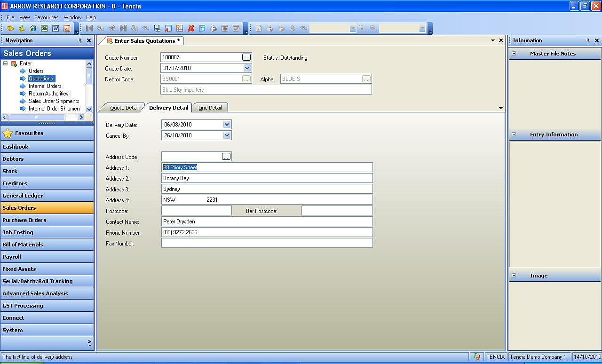Viewport: 602px width, 364px height.
Task: Go to first record toolbar button
Action: 89,28
